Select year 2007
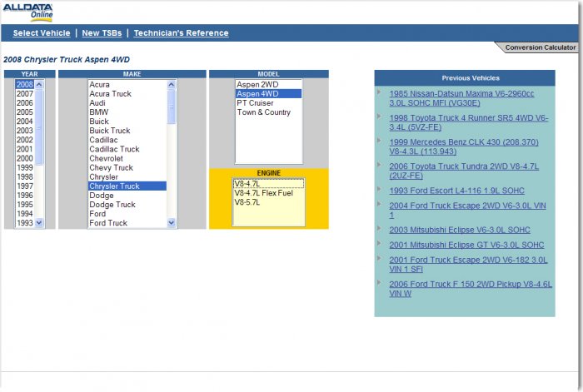Screen dimensions: 583x392 pos(24,94)
